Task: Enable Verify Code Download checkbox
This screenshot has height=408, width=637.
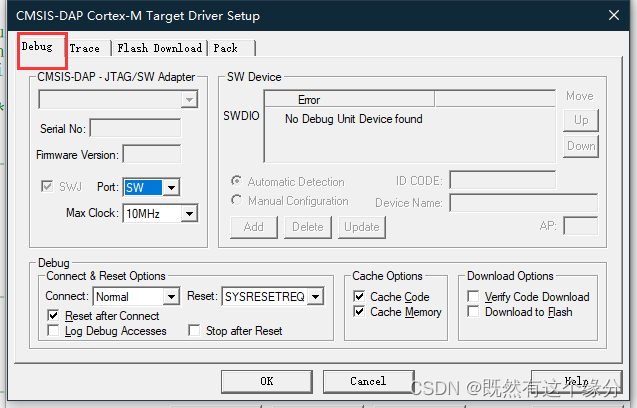Action: pyautogui.click(x=473, y=296)
